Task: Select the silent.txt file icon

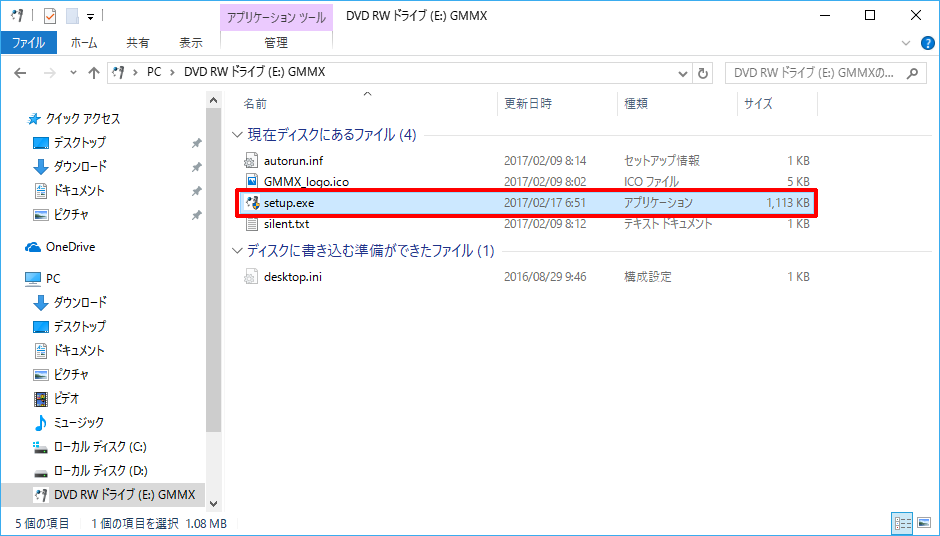Action: point(251,224)
